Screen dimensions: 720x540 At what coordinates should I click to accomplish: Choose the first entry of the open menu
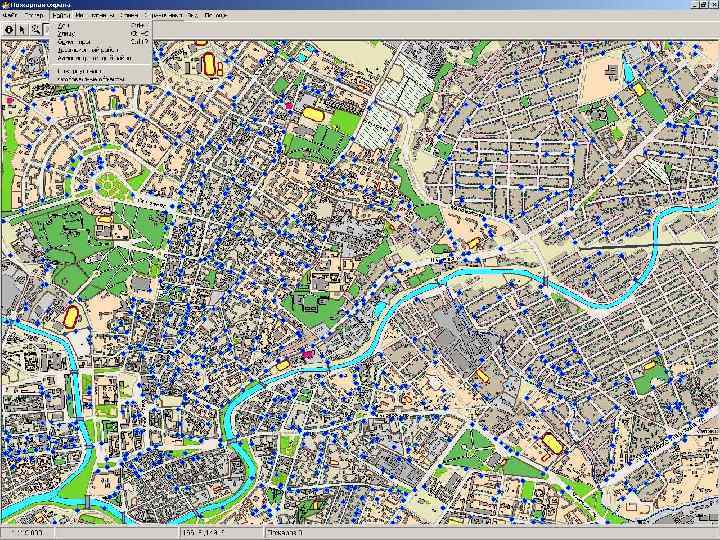pos(101,26)
